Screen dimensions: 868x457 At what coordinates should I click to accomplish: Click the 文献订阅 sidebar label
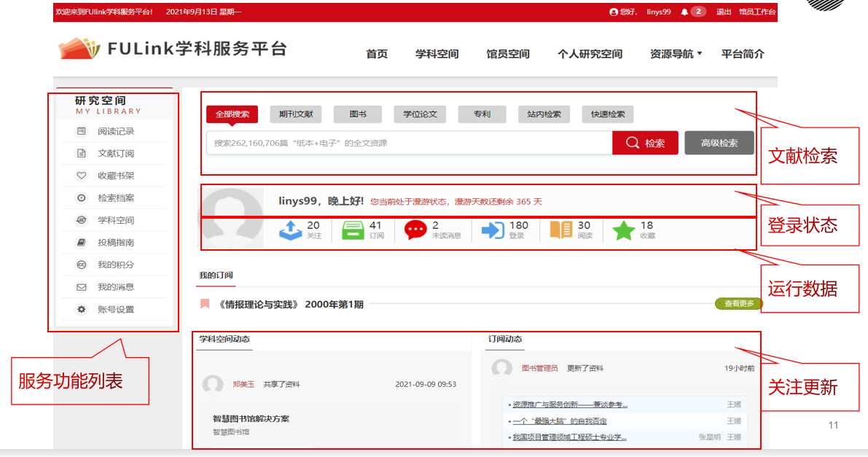coord(116,154)
